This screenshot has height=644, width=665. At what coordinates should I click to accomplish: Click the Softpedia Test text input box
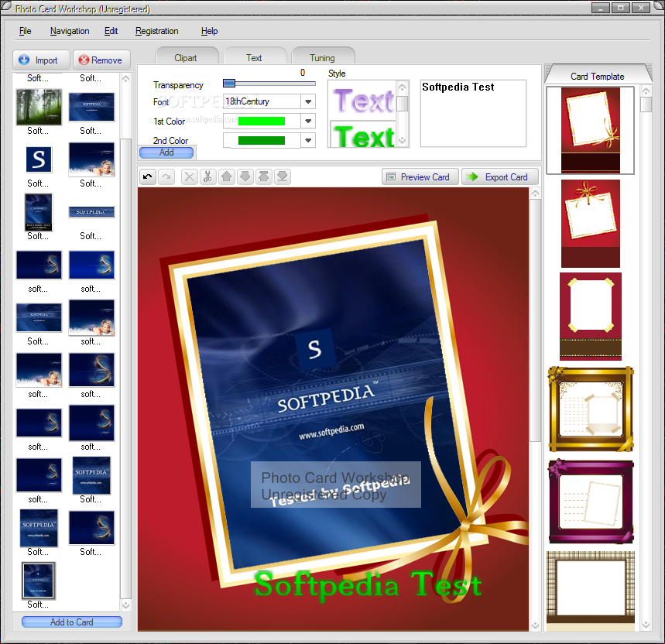pos(473,113)
